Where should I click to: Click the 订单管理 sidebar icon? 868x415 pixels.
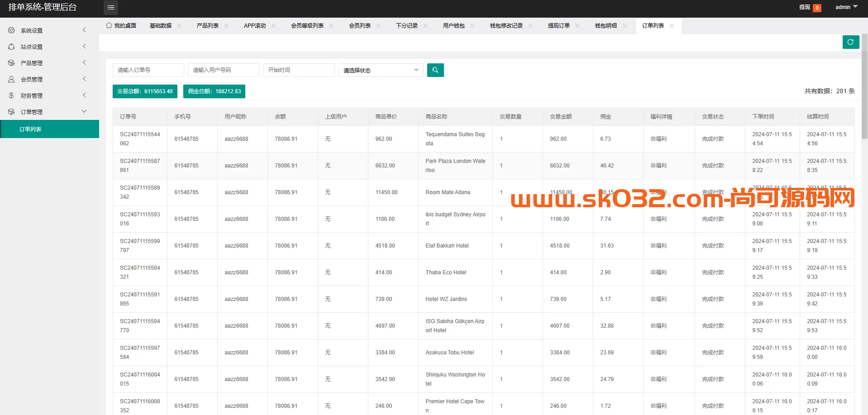tap(11, 112)
